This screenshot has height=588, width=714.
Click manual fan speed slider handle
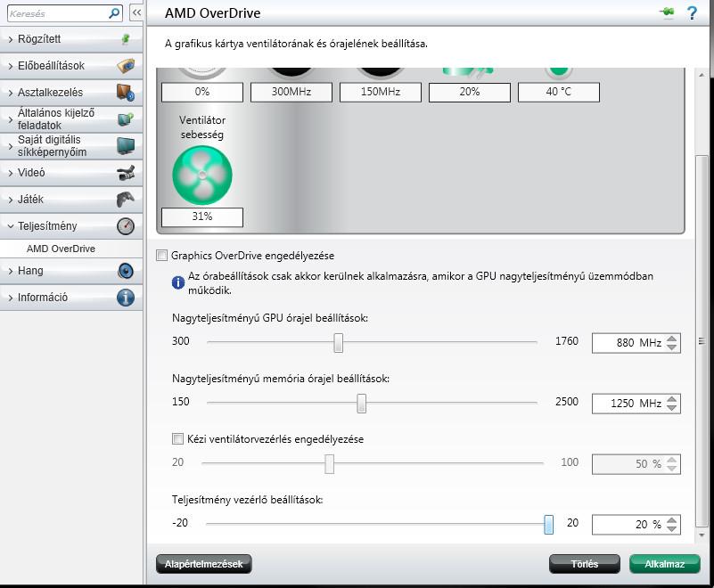329,464
